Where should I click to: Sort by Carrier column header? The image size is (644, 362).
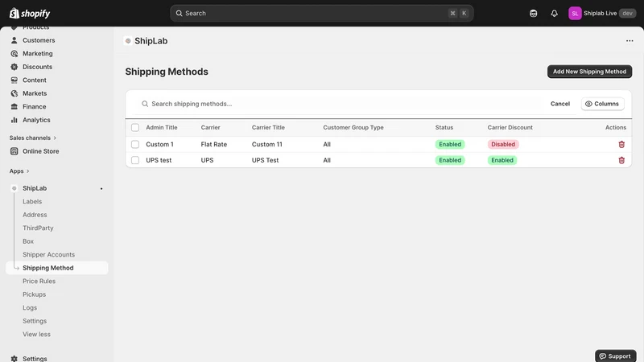point(210,127)
